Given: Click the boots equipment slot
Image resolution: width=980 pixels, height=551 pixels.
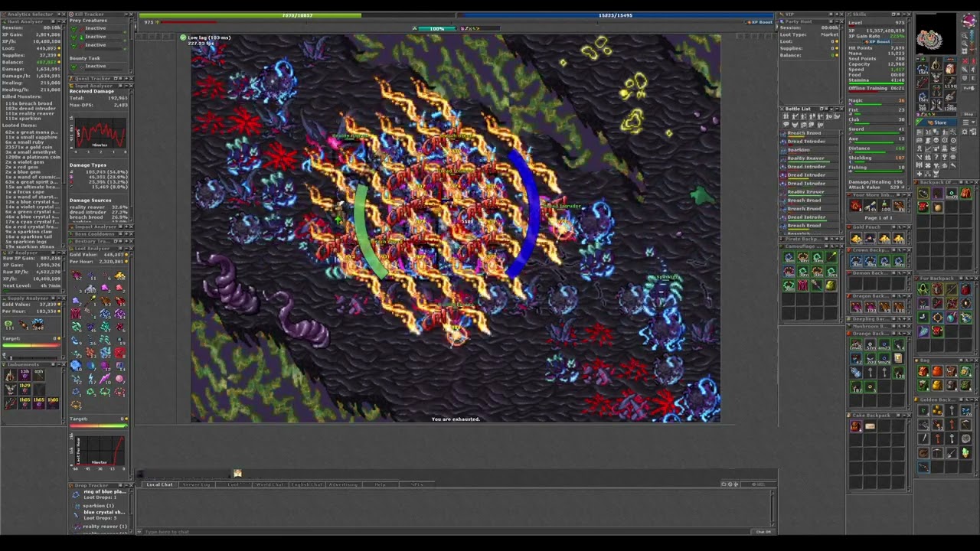Looking at the screenshot, I should [936, 104].
